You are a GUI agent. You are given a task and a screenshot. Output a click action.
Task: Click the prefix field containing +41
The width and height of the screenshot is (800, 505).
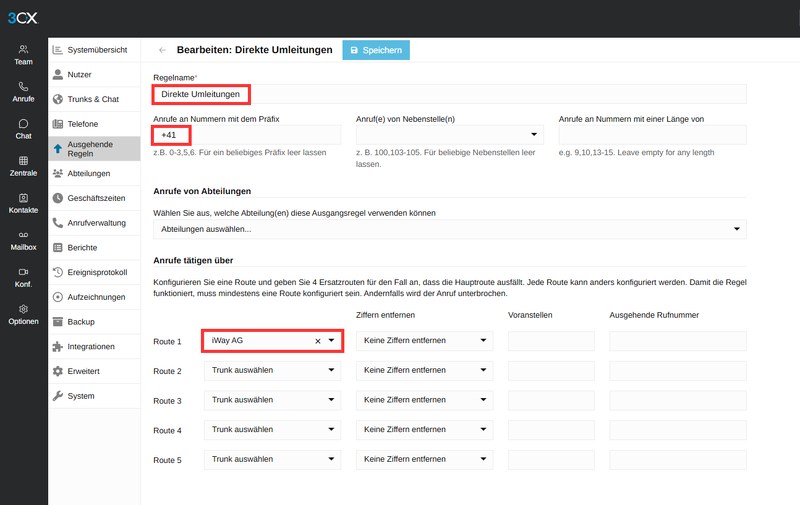coord(247,135)
